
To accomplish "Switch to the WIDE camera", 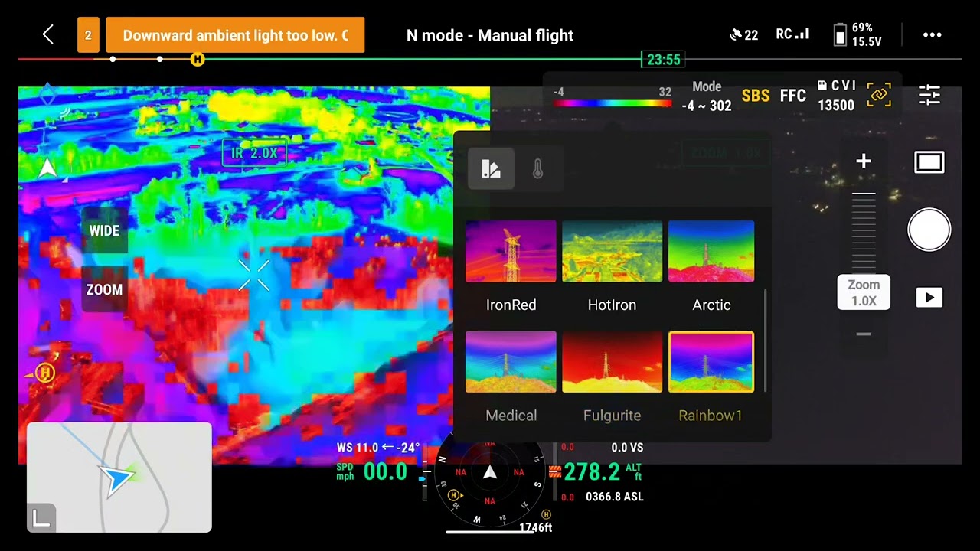I will tap(104, 230).
